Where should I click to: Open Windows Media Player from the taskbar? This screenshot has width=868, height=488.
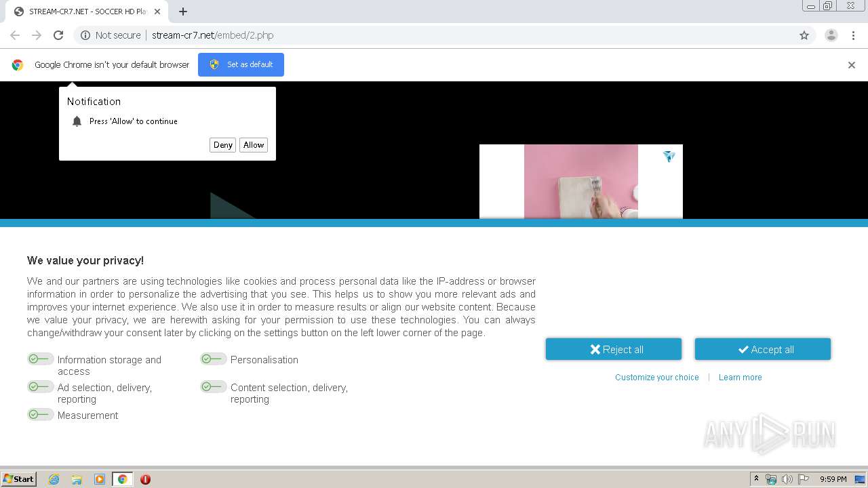tap(100, 479)
